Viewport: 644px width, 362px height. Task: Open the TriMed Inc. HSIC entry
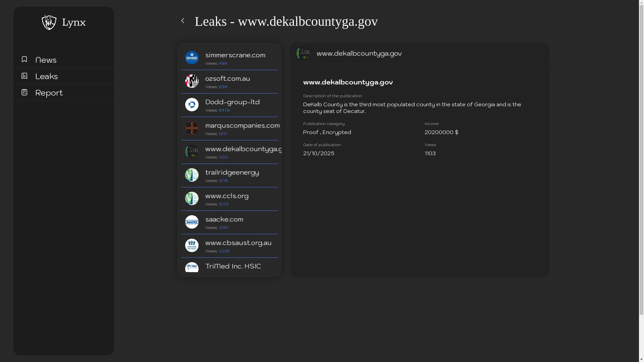(233, 266)
